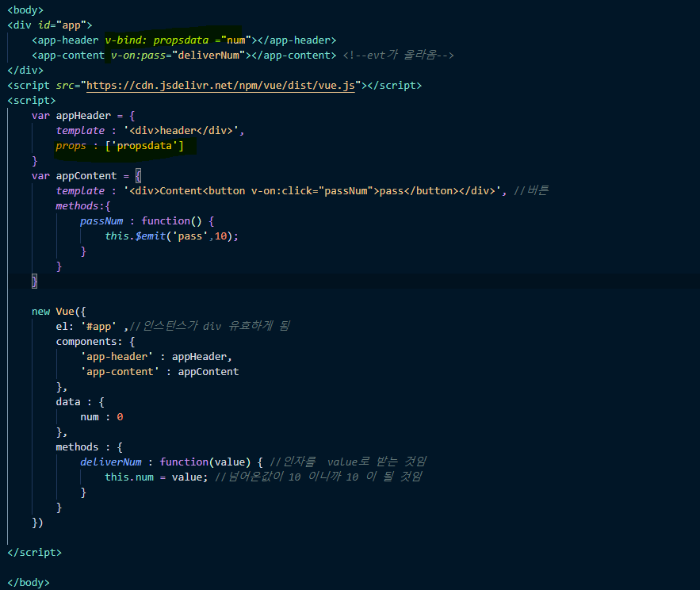The image size is (700, 590).
Task: Click the '//버튼' comment
Action: (531, 190)
